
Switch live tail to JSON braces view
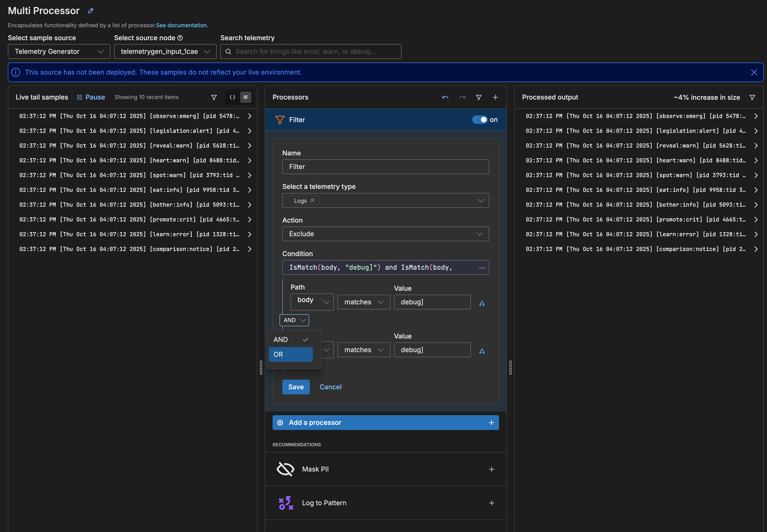[x=232, y=97]
